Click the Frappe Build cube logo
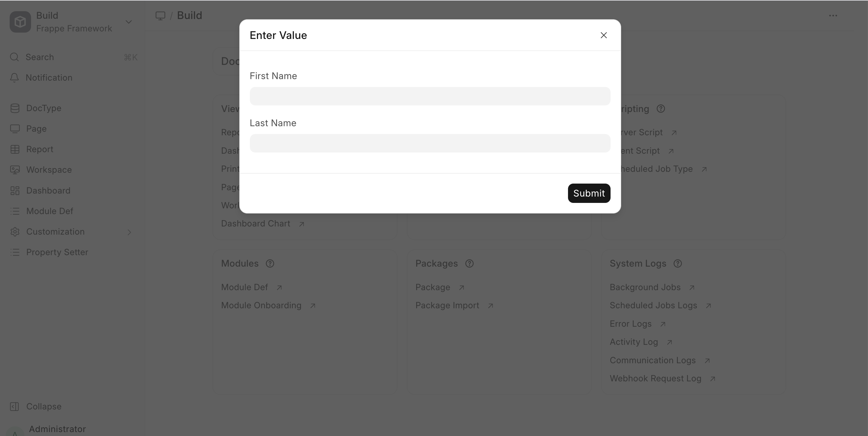This screenshot has height=436, width=868. [x=20, y=22]
